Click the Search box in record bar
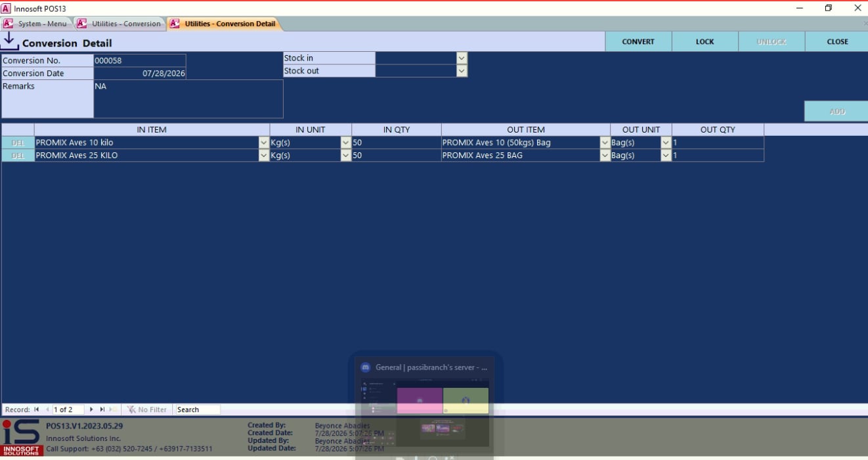The image size is (868, 460). point(198,409)
